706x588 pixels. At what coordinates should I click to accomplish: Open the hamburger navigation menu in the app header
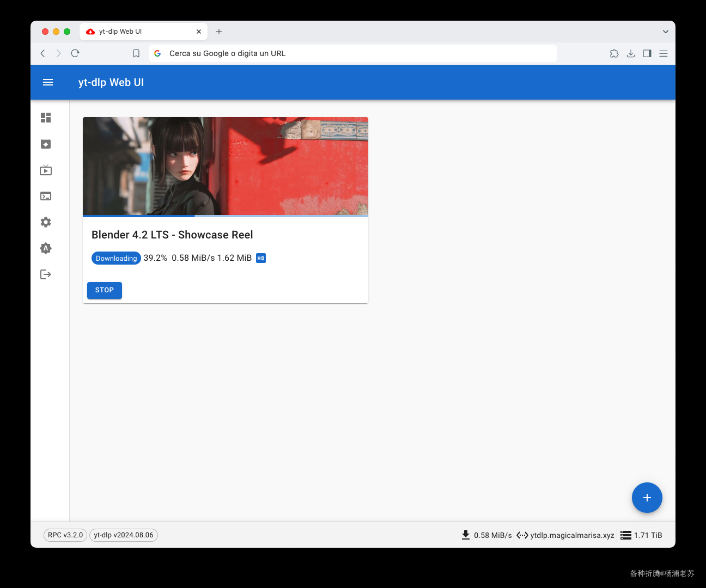48,82
